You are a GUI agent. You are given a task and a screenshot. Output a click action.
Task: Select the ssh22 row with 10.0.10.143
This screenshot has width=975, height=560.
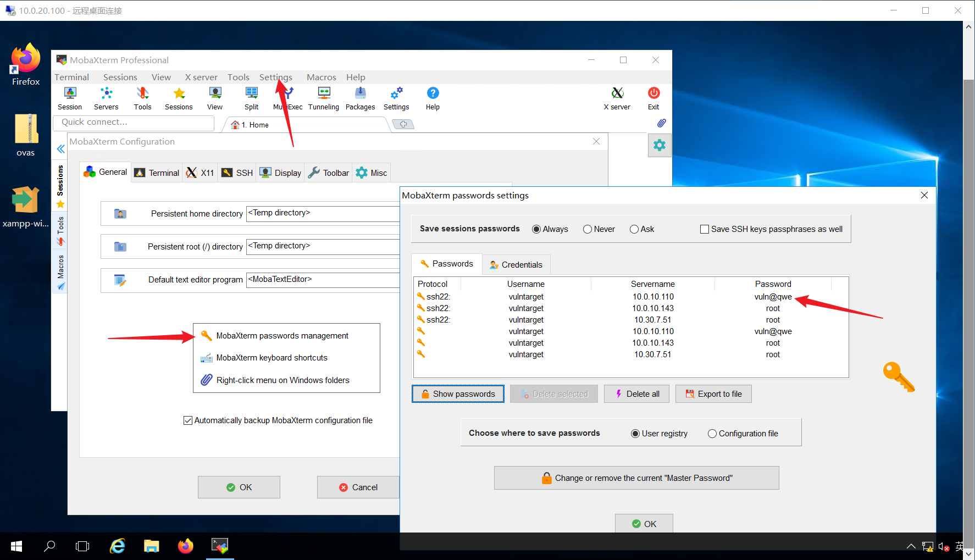(631, 308)
